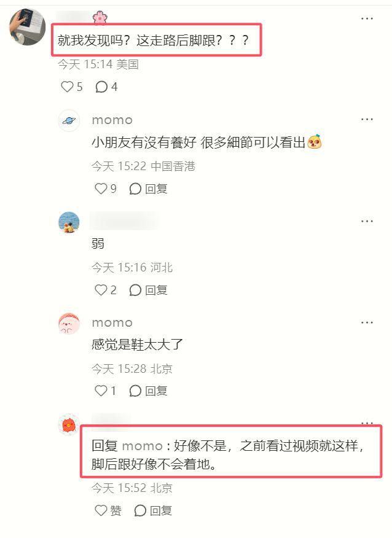This screenshot has width=392, height=538.
Task: Open more options for the '弱' comment
Action: tap(367, 221)
